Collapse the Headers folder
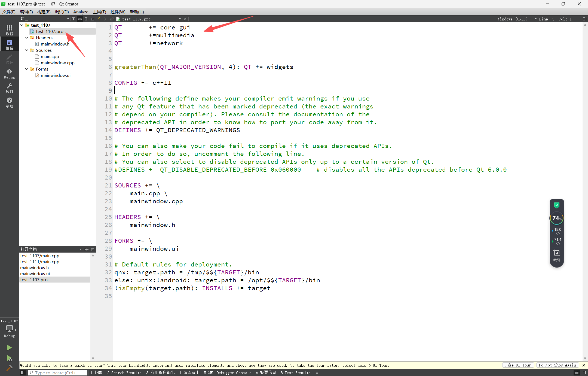 (x=27, y=38)
